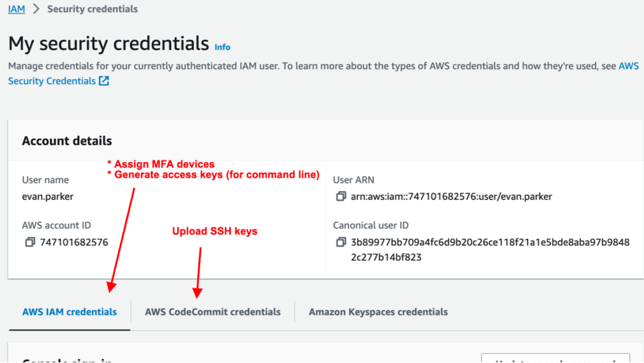Click the canonical user ID hash text
The width and height of the screenshot is (644, 363).
490,243
